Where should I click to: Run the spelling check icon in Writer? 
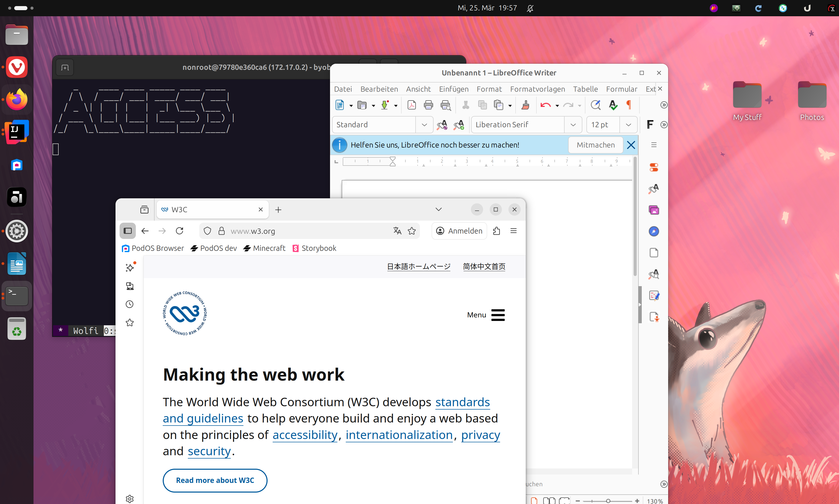coord(613,105)
